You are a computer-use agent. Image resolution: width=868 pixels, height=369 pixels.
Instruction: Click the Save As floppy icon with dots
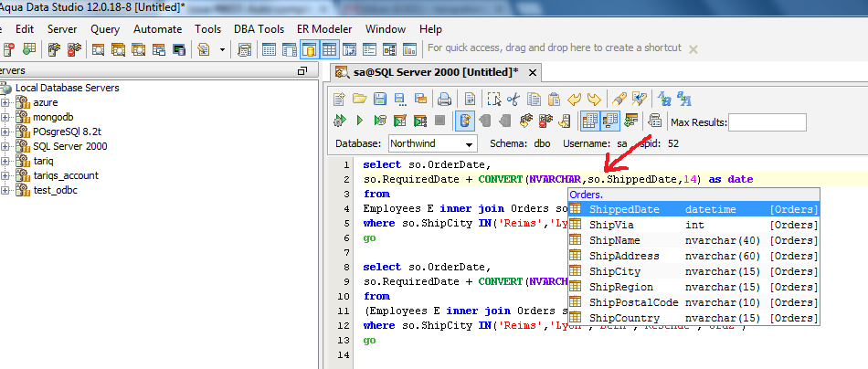pos(400,99)
